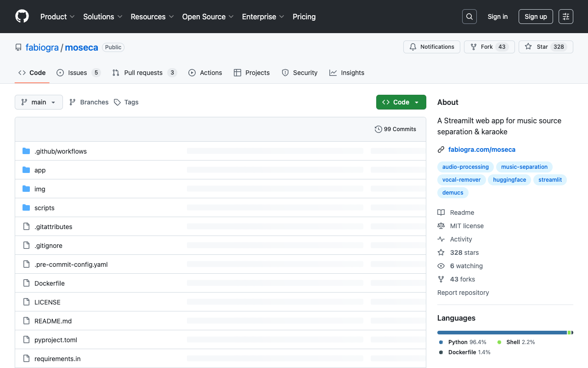Click the file icon for LICENSE
This screenshot has height=368, width=588.
26,302
